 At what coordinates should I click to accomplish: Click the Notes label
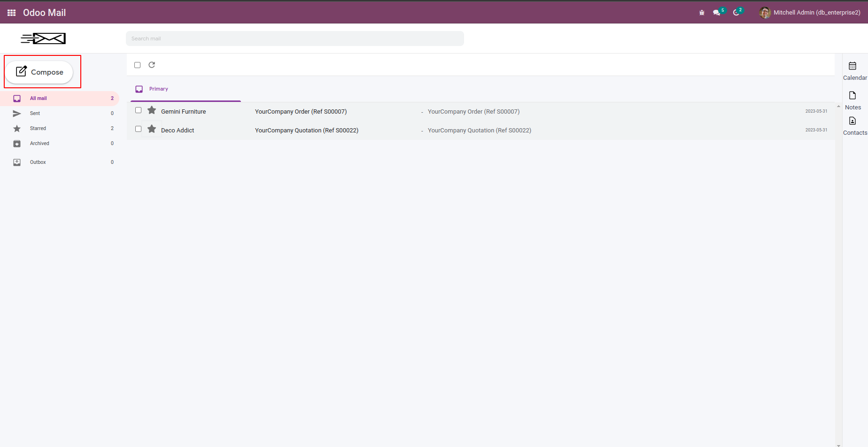coord(853,108)
